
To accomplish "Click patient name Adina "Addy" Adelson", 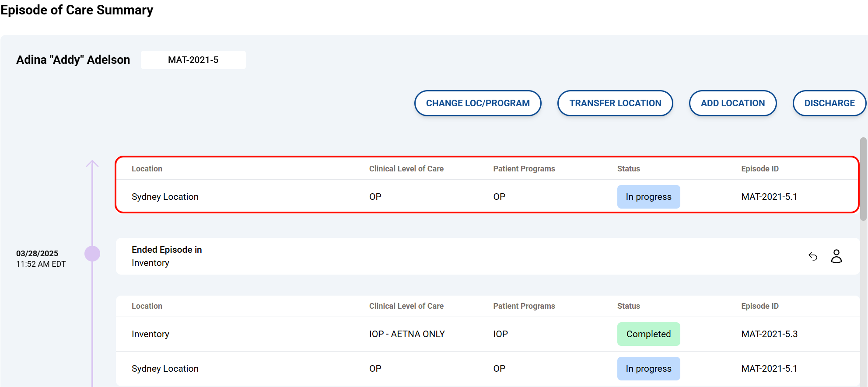I will pos(73,60).
